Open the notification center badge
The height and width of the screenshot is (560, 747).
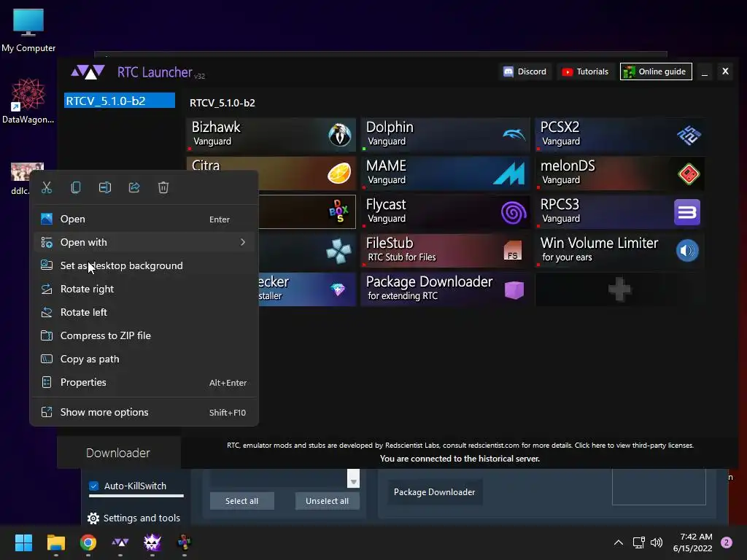[727, 542]
